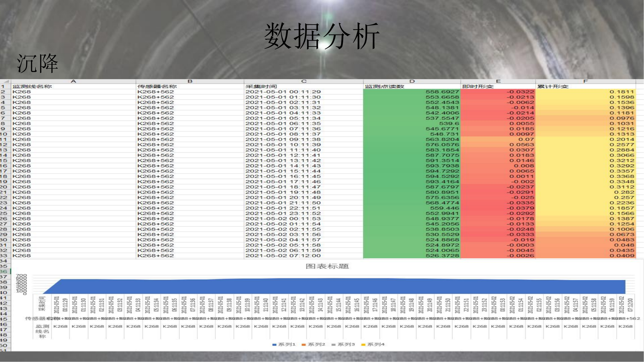Image resolution: width=644 pixels, height=362 pixels.
Task: Click the chart axis label 采集时间
Action: coord(42,304)
